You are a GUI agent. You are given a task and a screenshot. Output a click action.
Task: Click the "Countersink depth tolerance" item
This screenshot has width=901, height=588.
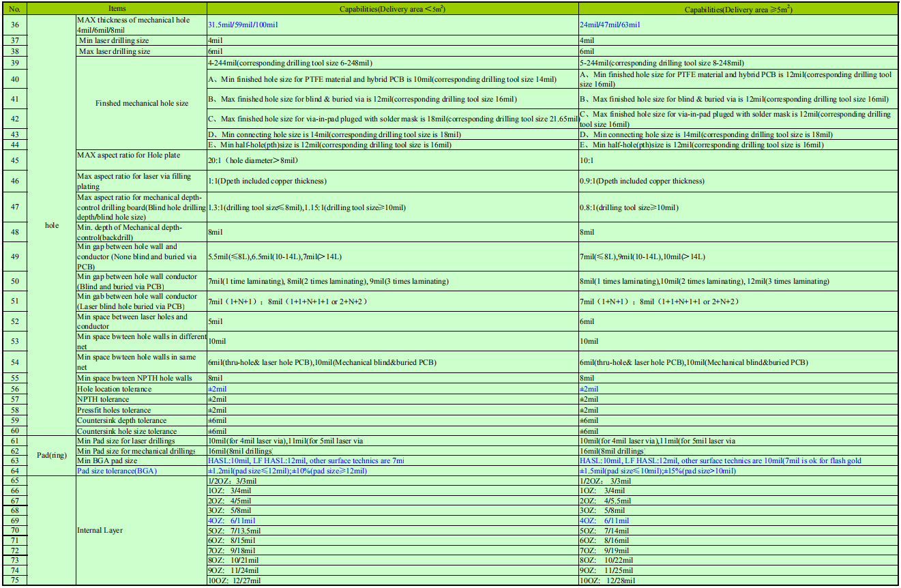coord(141,421)
